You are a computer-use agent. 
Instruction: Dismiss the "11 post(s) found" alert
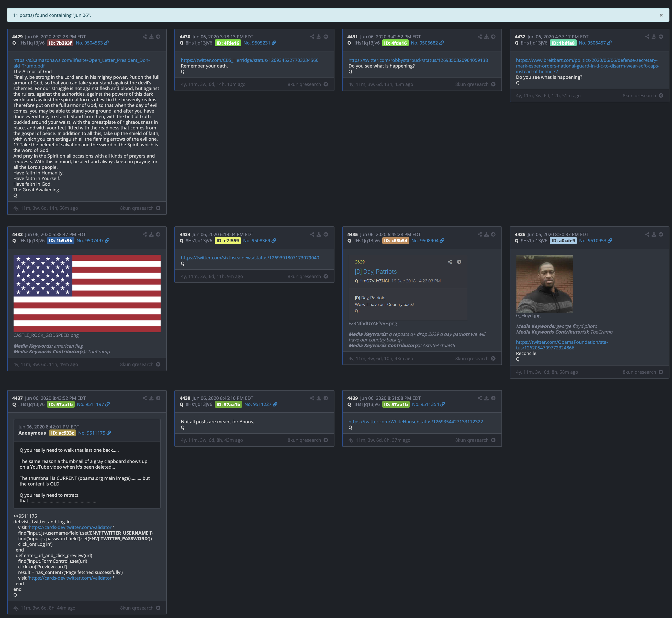[661, 15]
